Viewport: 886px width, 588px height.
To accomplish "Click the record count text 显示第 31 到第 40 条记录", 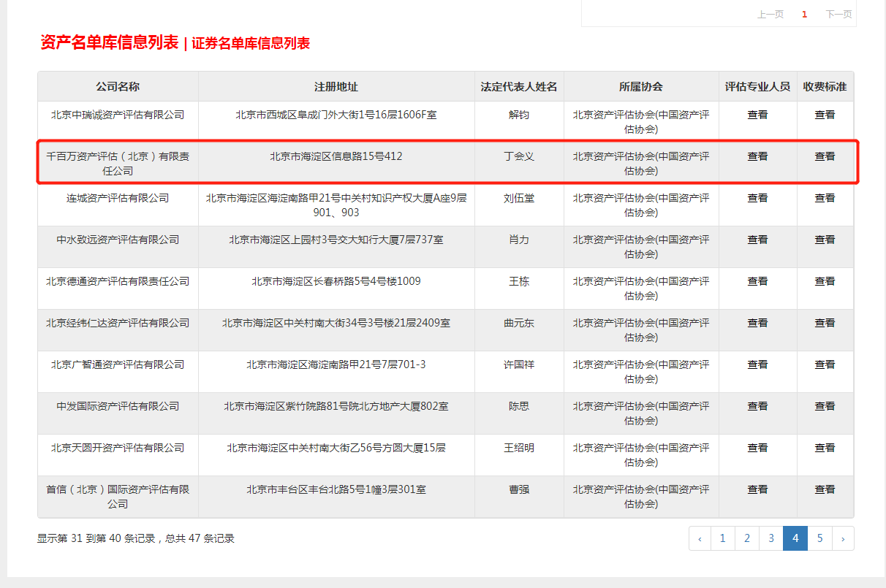I will click(x=96, y=538).
